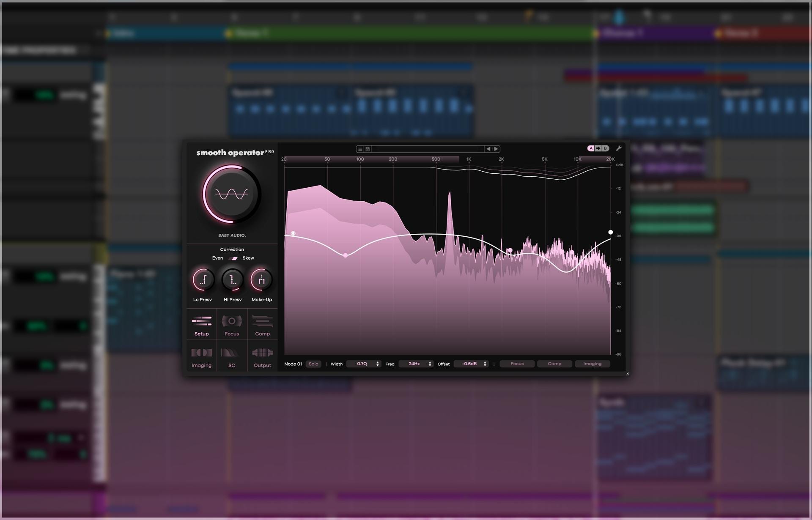812x520 pixels.
Task: Adjust the Offset stepper arrows
Action: click(x=485, y=364)
